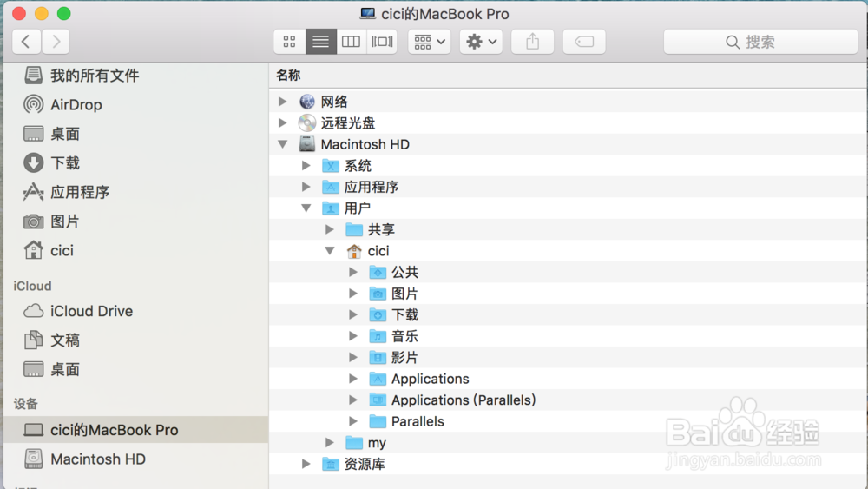Expand the 系统 folder

click(306, 165)
